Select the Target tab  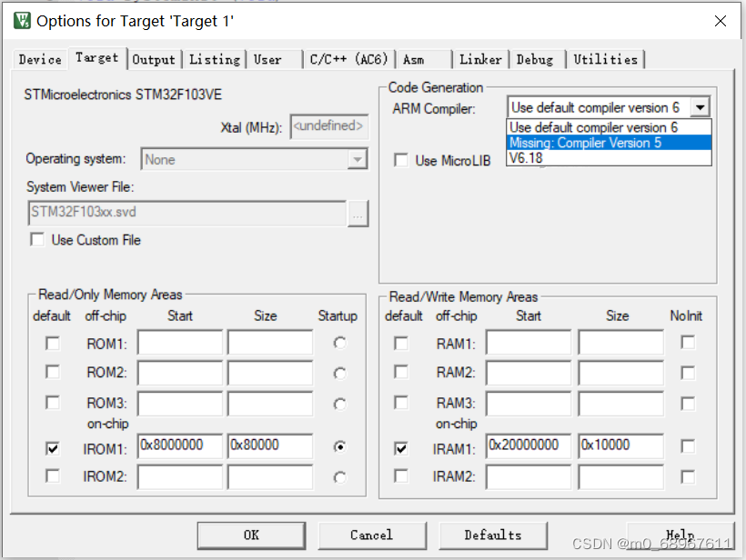pyautogui.click(x=97, y=58)
